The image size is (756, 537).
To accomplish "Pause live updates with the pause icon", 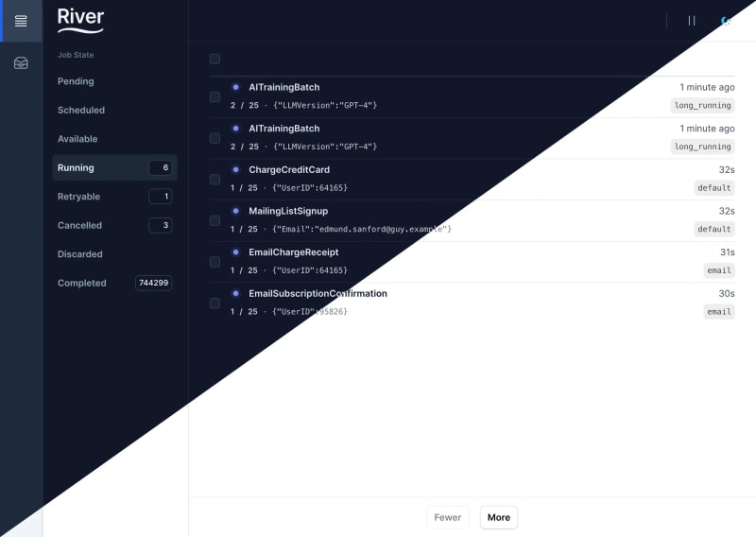I will (x=692, y=21).
